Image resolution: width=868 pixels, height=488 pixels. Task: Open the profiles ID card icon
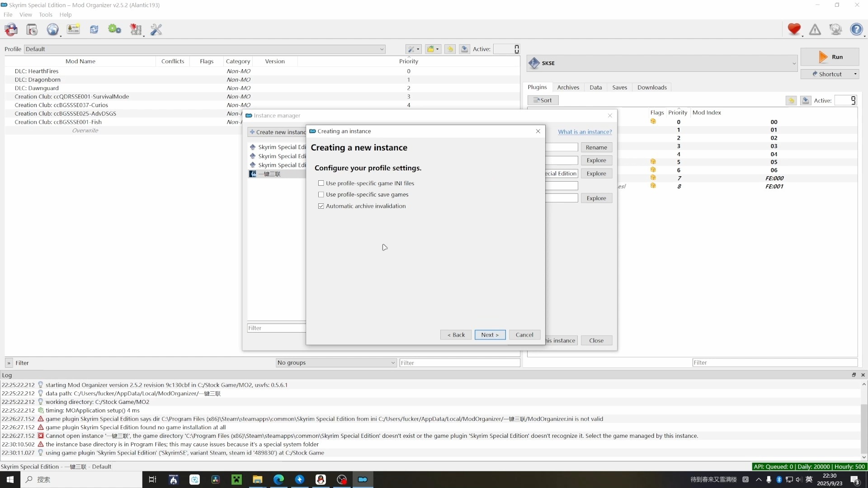click(x=73, y=30)
